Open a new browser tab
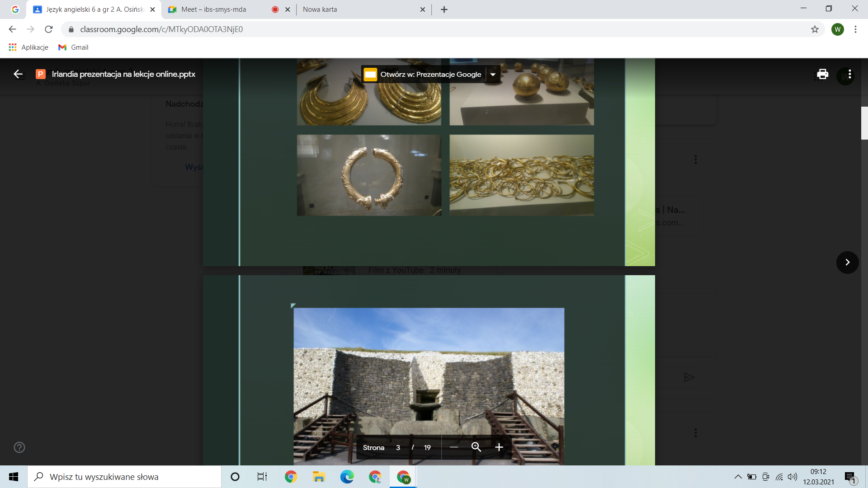The image size is (868, 488). coord(444,9)
